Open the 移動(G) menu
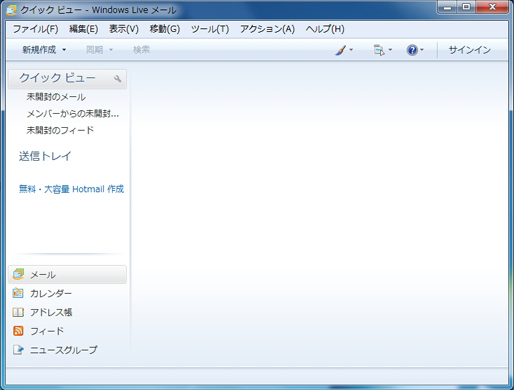This screenshot has width=514, height=390. pos(165,29)
